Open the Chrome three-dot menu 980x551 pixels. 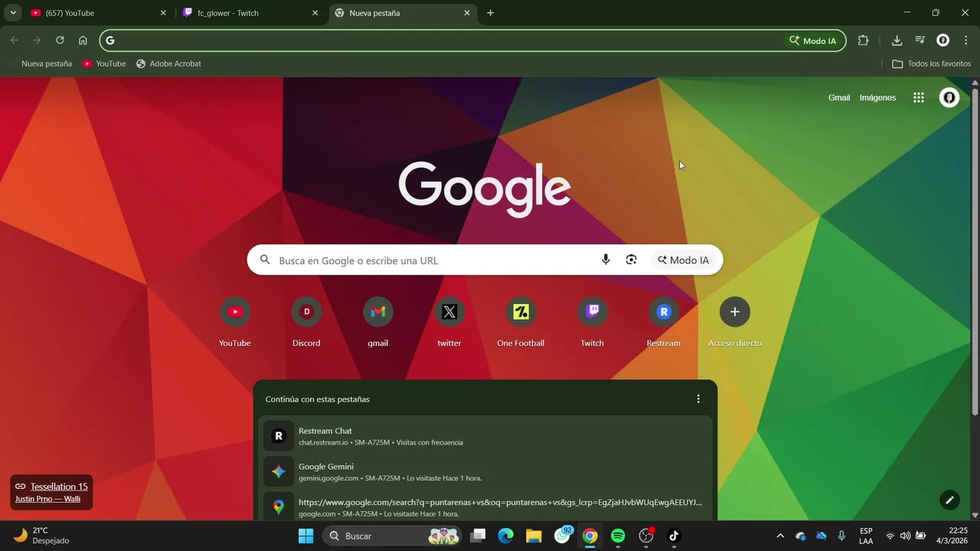(965, 41)
